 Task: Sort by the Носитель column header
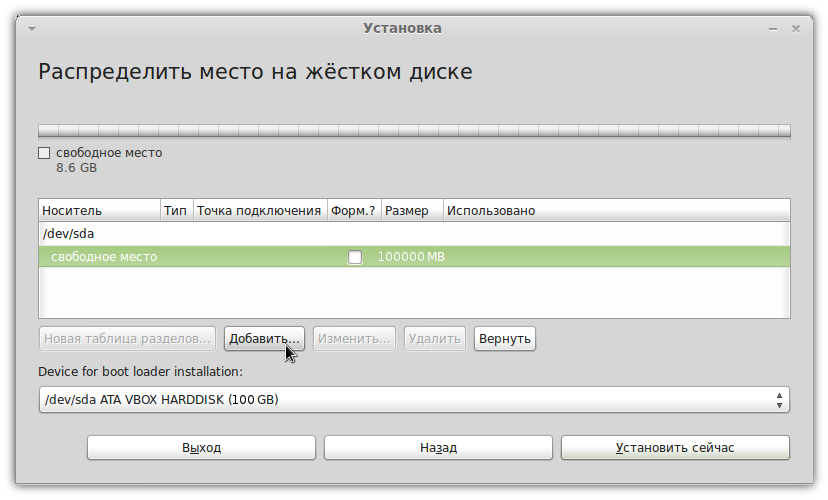[x=99, y=211]
